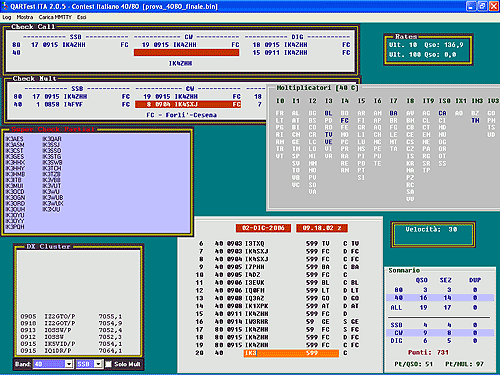Click the worked BA multiplier under I7
The height and width of the screenshot is (375, 500).
coord(393,113)
